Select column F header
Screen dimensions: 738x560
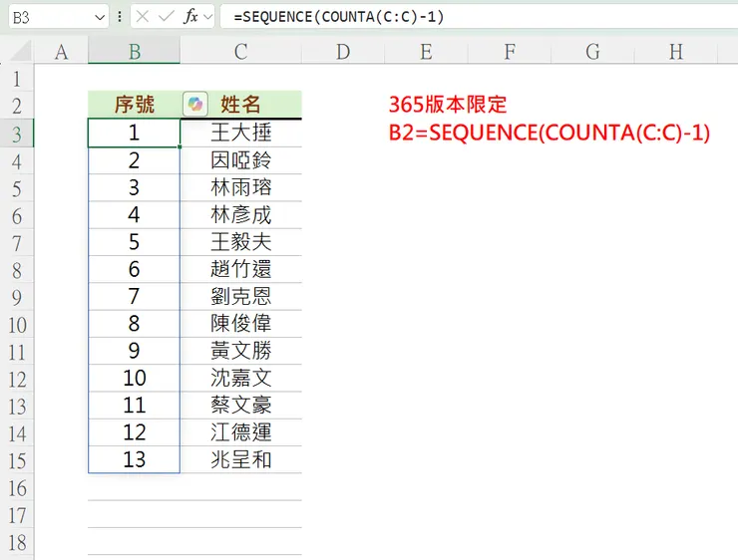pyautogui.click(x=510, y=52)
